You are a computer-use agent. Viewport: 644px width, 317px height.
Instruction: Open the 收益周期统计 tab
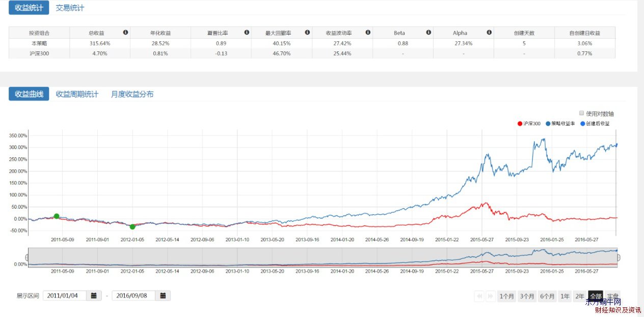[x=77, y=94]
